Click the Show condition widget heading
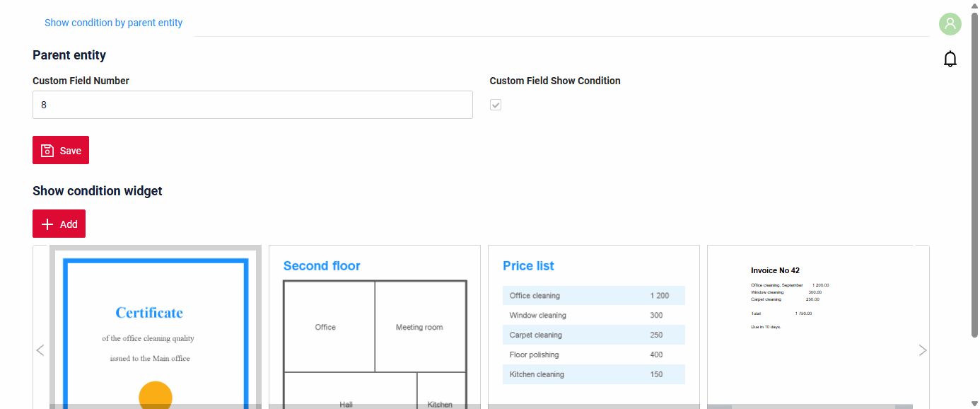The height and width of the screenshot is (409, 980). (98, 191)
